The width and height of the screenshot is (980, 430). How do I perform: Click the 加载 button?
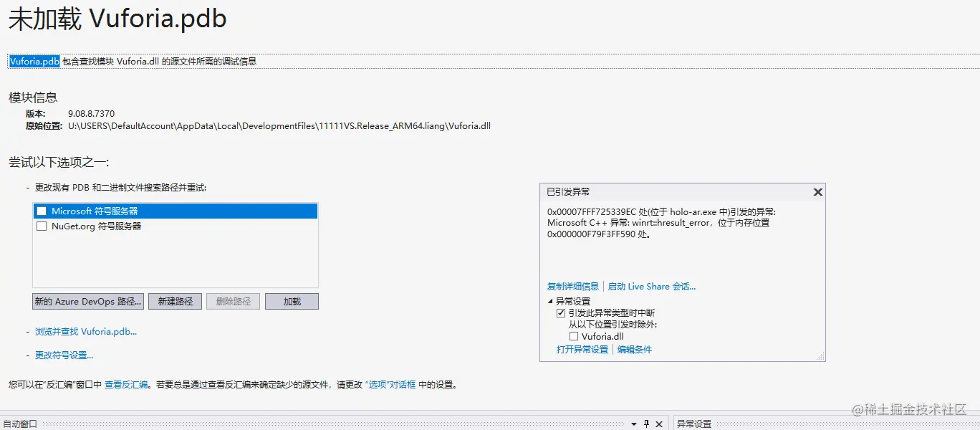tap(292, 302)
